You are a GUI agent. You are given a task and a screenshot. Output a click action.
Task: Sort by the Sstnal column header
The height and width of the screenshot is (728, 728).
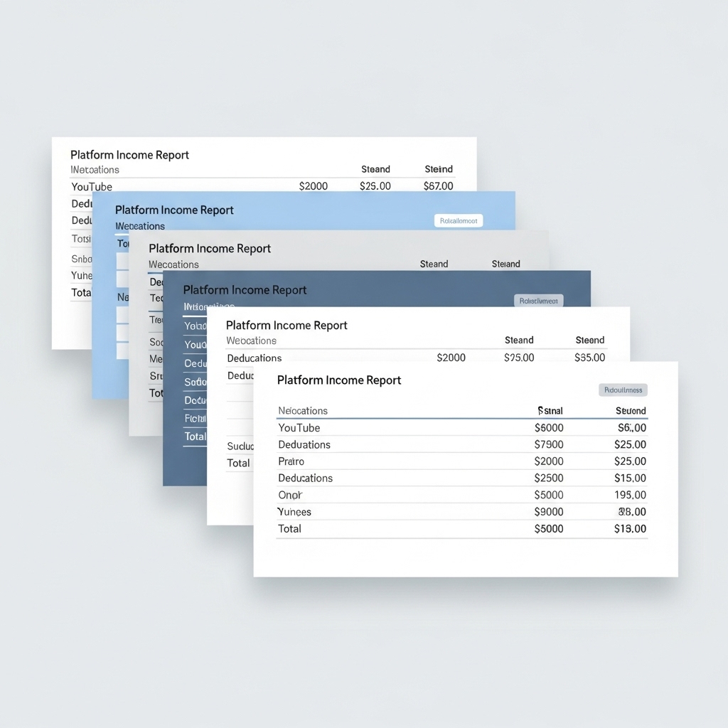pos(550,411)
